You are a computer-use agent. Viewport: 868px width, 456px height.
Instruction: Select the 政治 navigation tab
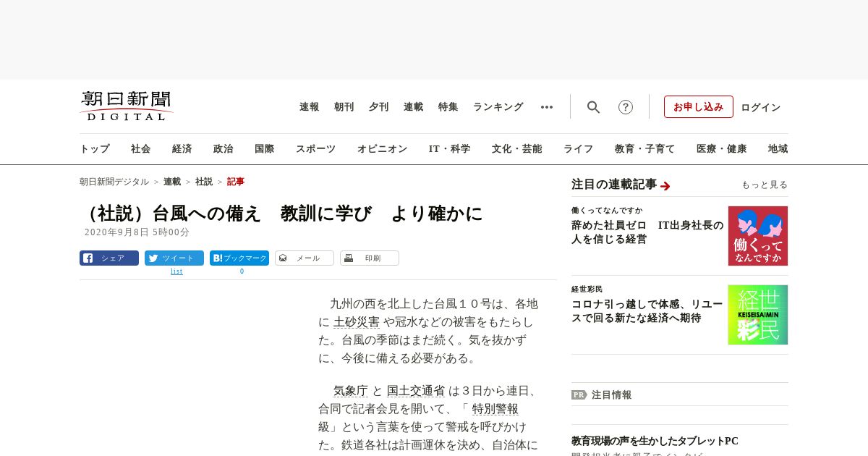tap(224, 149)
